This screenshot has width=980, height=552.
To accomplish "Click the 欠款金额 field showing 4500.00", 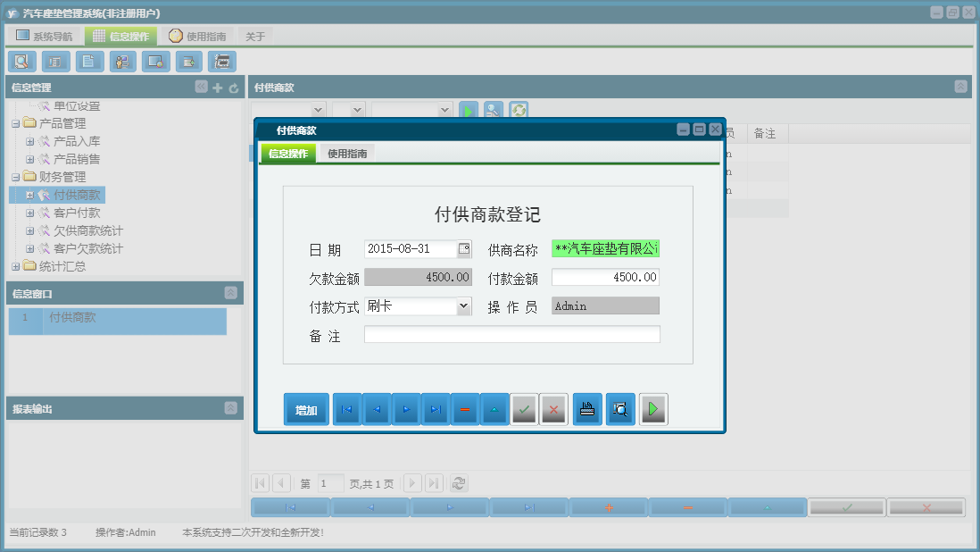I will click(x=418, y=277).
